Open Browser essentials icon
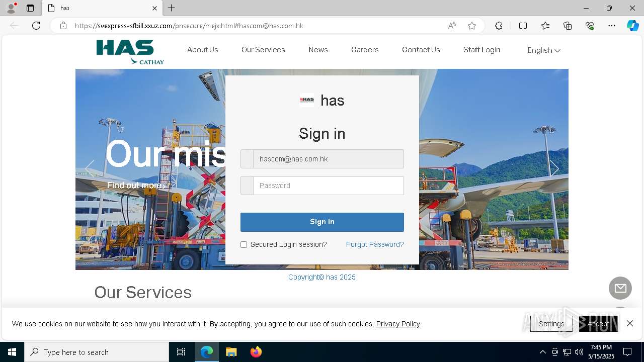This screenshot has width=644, height=362. pos(590,26)
